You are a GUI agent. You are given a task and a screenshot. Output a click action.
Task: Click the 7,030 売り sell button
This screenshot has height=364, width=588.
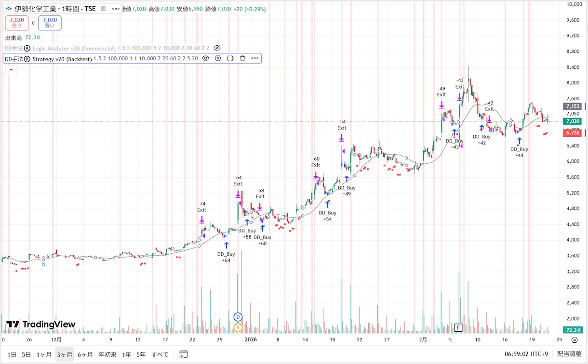(16, 23)
